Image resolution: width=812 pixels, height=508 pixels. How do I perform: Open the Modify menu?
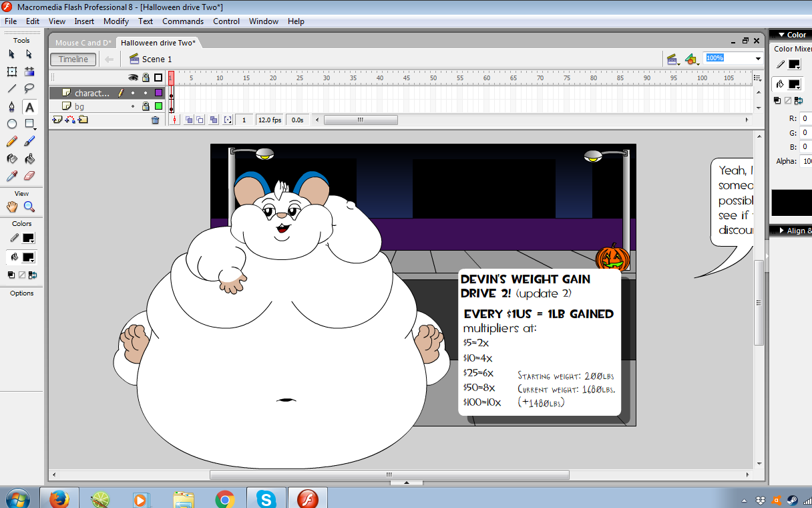pyautogui.click(x=116, y=21)
